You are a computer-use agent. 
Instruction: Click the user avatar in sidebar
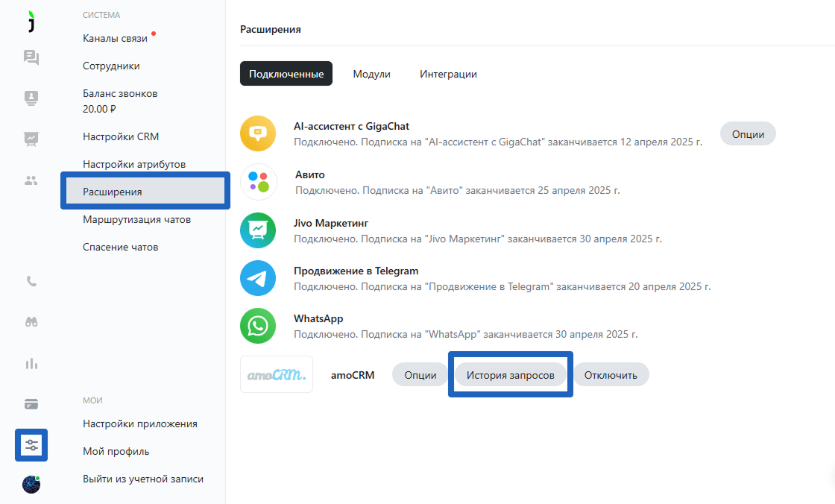[31, 485]
